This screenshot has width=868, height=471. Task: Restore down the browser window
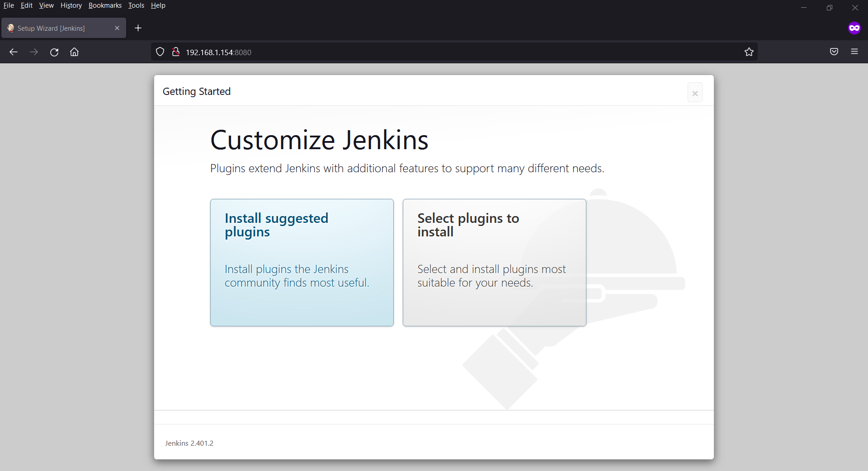[x=830, y=8]
